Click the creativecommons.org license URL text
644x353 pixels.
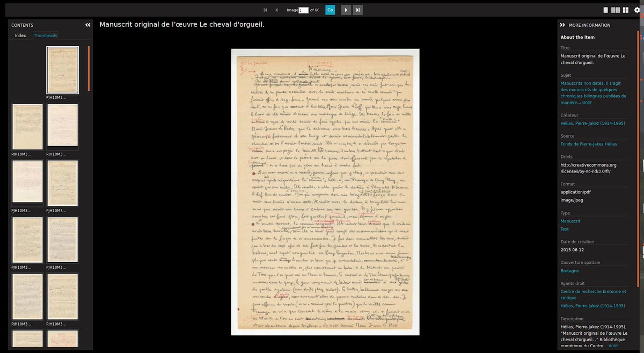tap(589, 168)
